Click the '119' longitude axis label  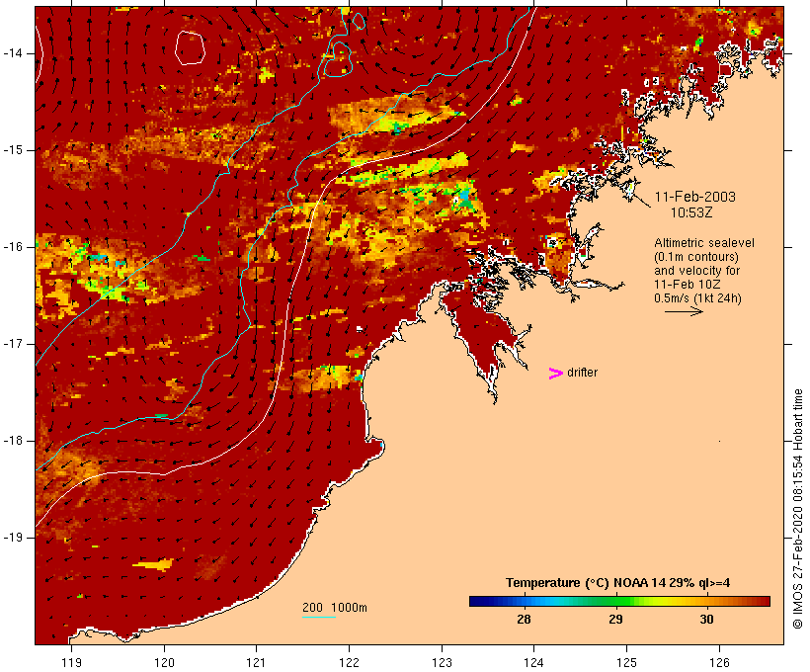[x=71, y=662]
